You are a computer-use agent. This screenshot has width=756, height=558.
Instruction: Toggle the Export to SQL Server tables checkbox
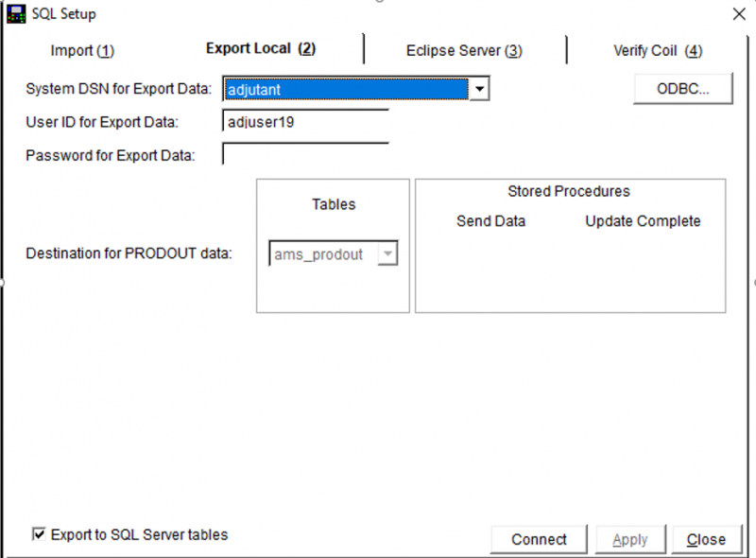tap(39, 534)
